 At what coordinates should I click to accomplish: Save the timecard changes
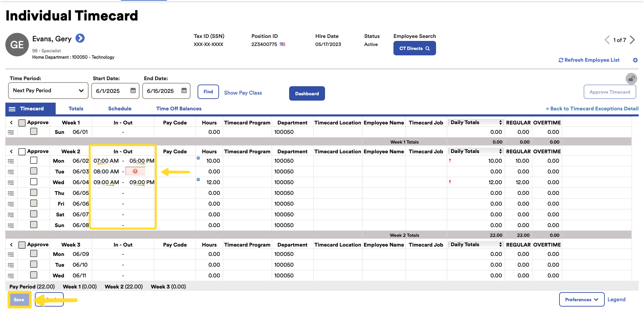tap(19, 300)
